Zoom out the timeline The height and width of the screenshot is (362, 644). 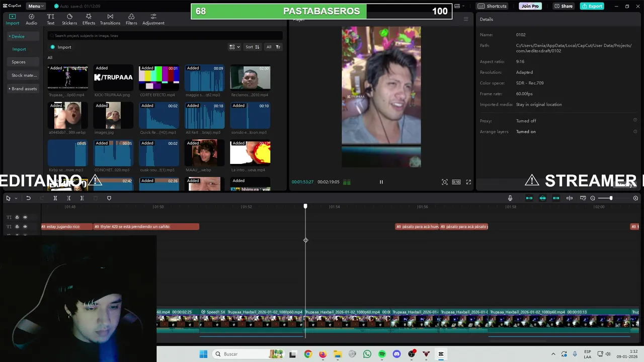(x=593, y=198)
